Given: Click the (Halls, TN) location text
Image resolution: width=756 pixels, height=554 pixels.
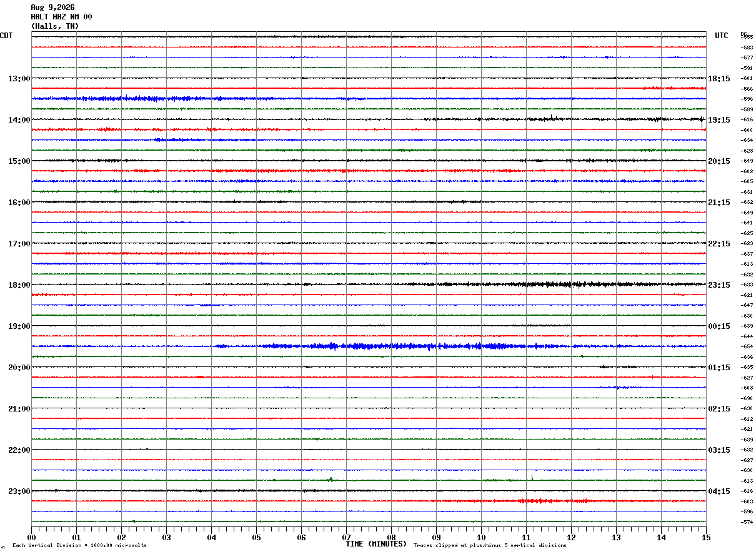Looking at the screenshot, I should point(55,26).
